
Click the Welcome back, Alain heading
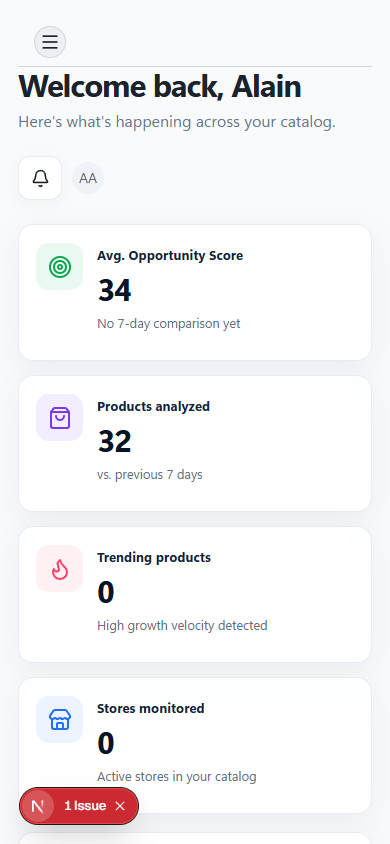point(160,86)
